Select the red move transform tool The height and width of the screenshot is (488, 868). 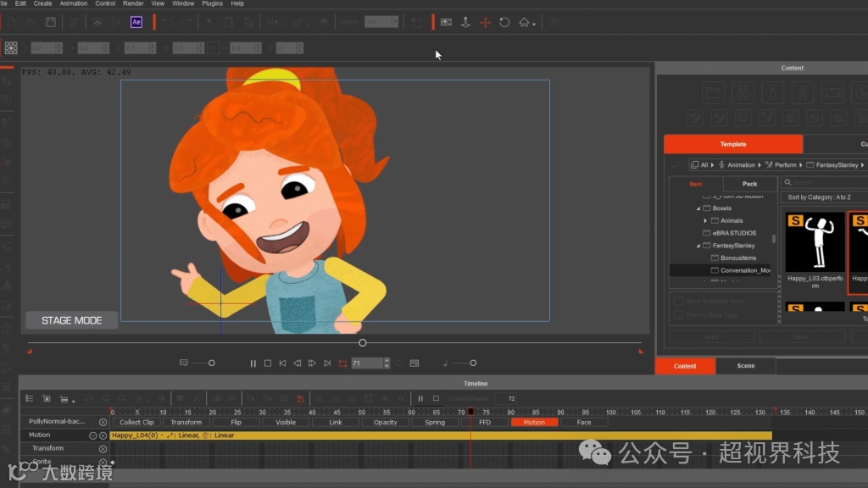(x=485, y=22)
